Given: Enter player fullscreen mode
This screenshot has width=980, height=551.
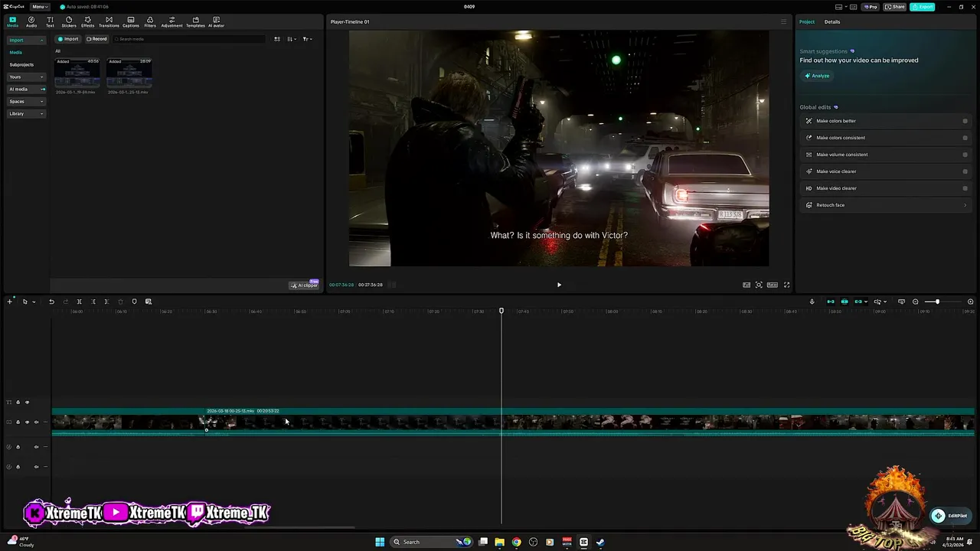Looking at the screenshot, I should (x=786, y=285).
